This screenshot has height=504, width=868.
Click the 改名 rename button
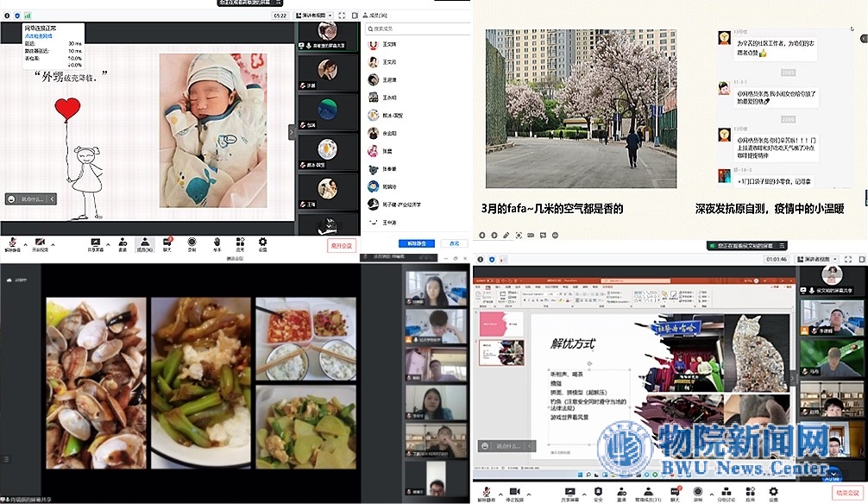(454, 244)
